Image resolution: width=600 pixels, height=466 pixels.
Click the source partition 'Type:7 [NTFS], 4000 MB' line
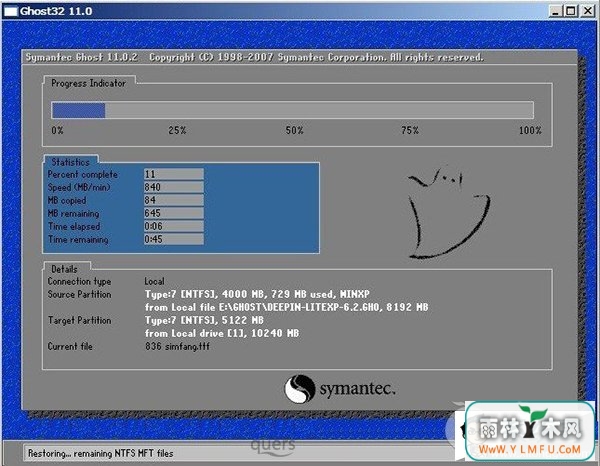click(x=257, y=294)
